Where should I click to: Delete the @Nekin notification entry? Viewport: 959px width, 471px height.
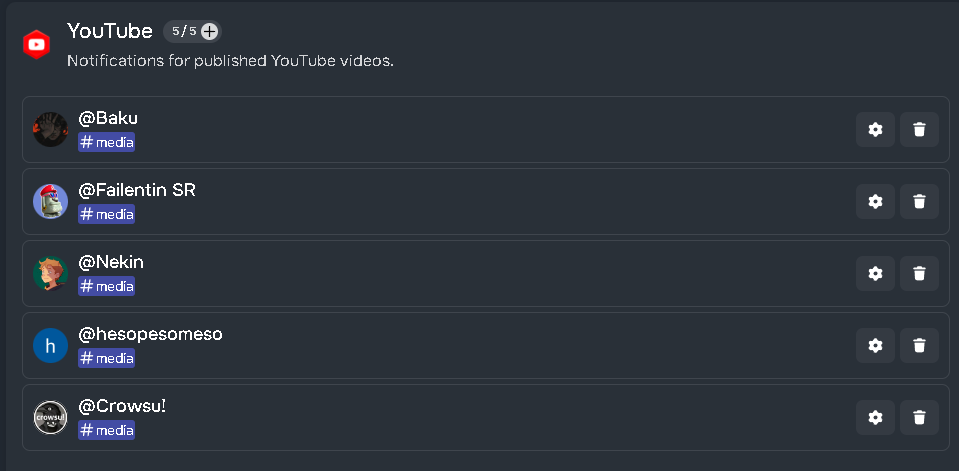919,273
